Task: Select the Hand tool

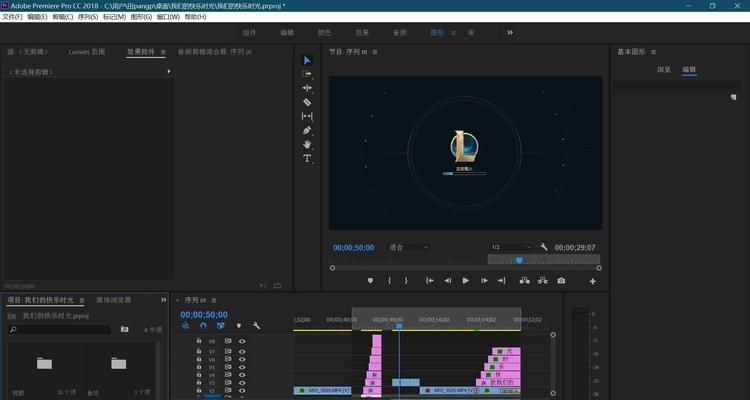Action: click(x=307, y=144)
